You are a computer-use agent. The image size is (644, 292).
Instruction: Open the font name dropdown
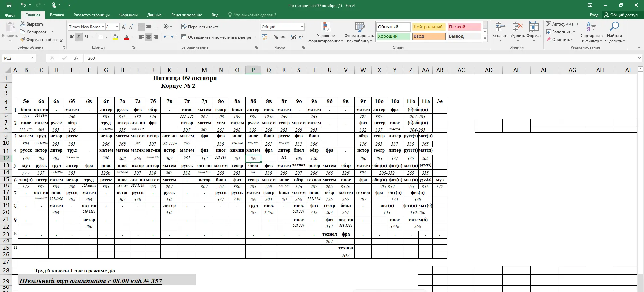102,27
